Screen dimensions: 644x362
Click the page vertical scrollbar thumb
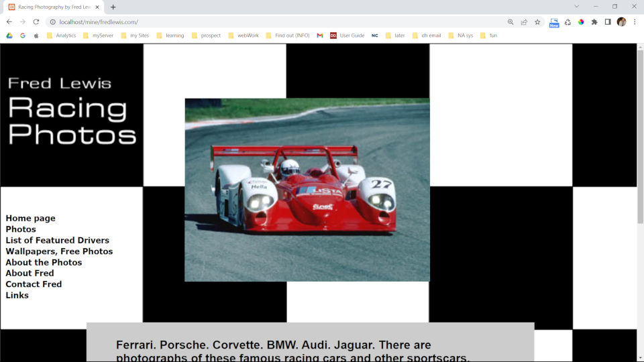[x=640, y=137]
